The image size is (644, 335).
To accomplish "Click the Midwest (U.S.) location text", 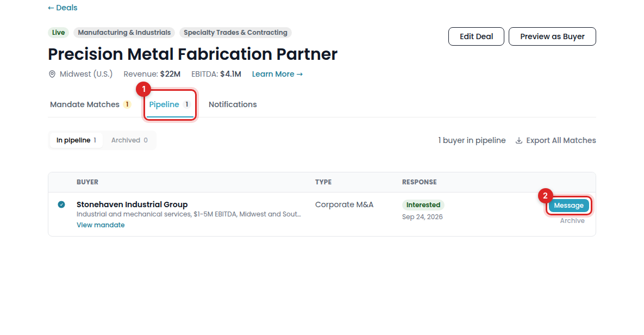I will (86, 74).
